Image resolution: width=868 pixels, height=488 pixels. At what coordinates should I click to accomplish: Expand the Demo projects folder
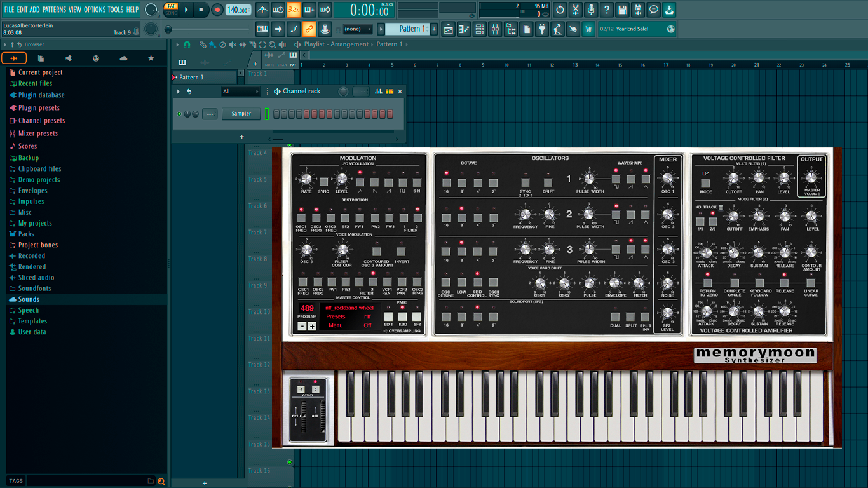pos(39,180)
